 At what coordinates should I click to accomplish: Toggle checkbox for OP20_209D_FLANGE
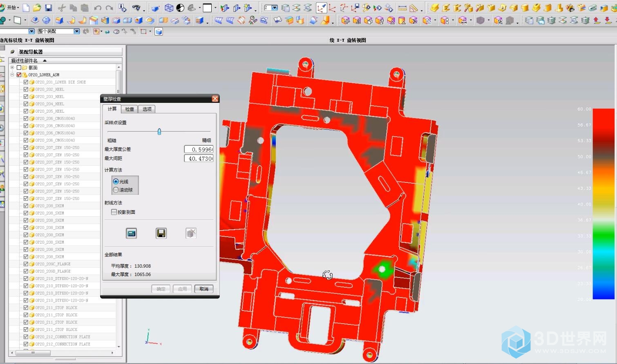click(26, 271)
